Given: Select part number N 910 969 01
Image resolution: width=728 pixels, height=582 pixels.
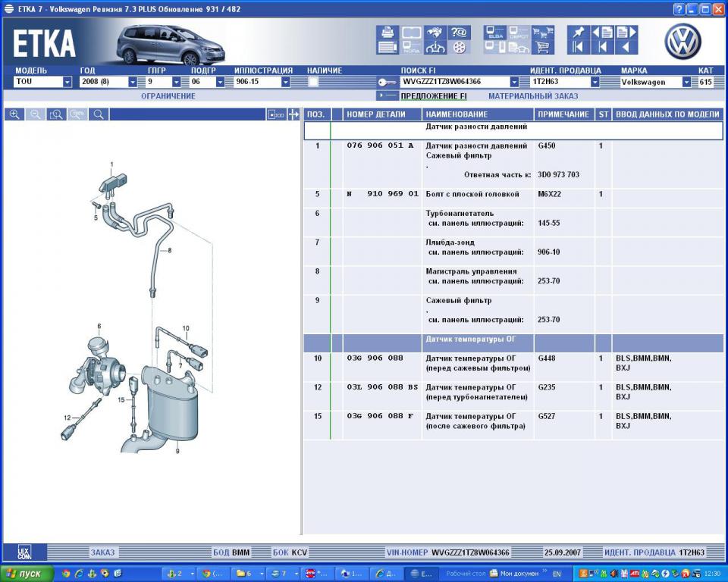Looking at the screenshot, I should point(382,193).
